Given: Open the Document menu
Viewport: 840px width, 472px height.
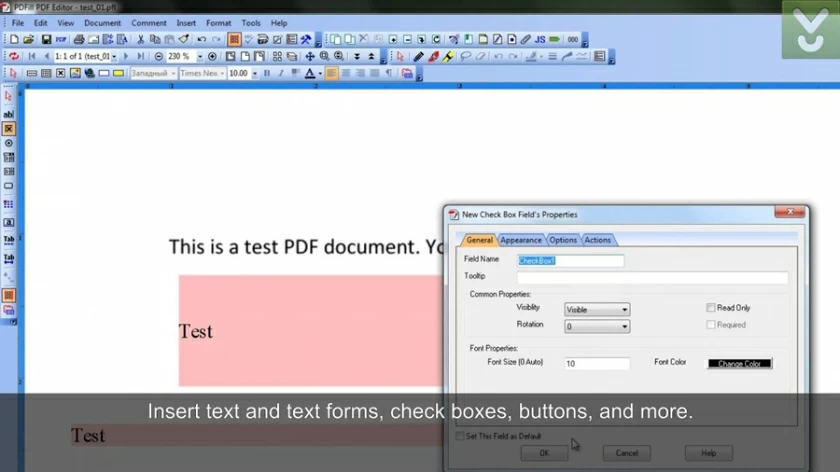Looking at the screenshot, I should 102,23.
